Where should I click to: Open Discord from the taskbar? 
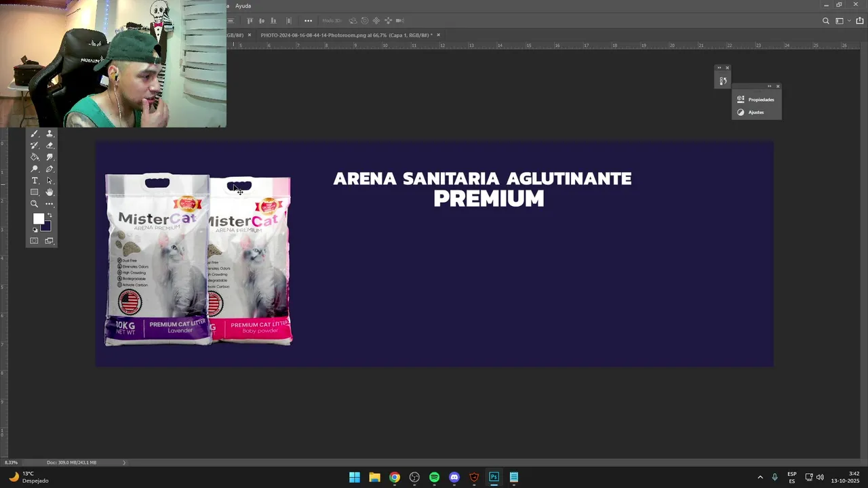click(454, 477)
